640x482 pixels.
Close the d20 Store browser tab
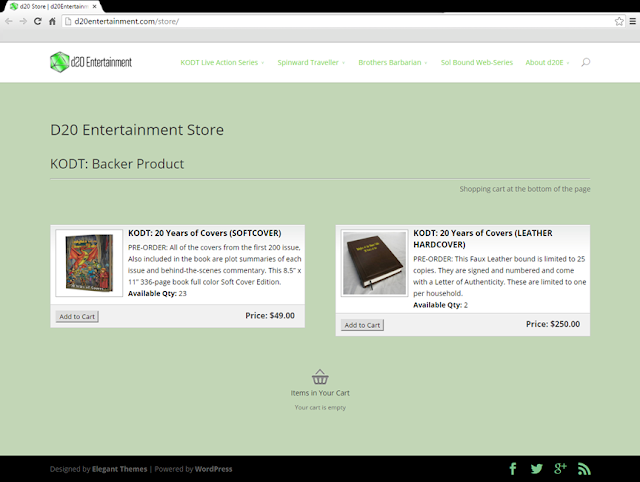[94, 7]
